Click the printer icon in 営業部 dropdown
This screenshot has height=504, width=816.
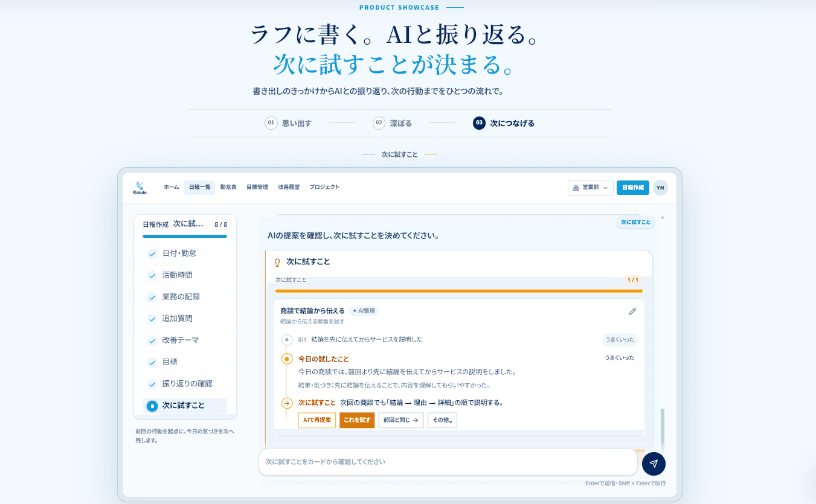click(x=576, y=188)
